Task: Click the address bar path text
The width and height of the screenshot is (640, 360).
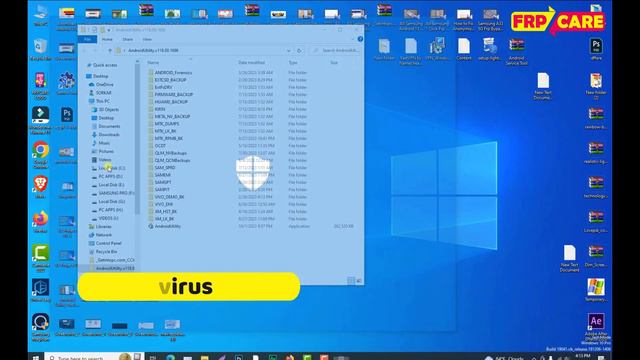Action: [153, 51]
